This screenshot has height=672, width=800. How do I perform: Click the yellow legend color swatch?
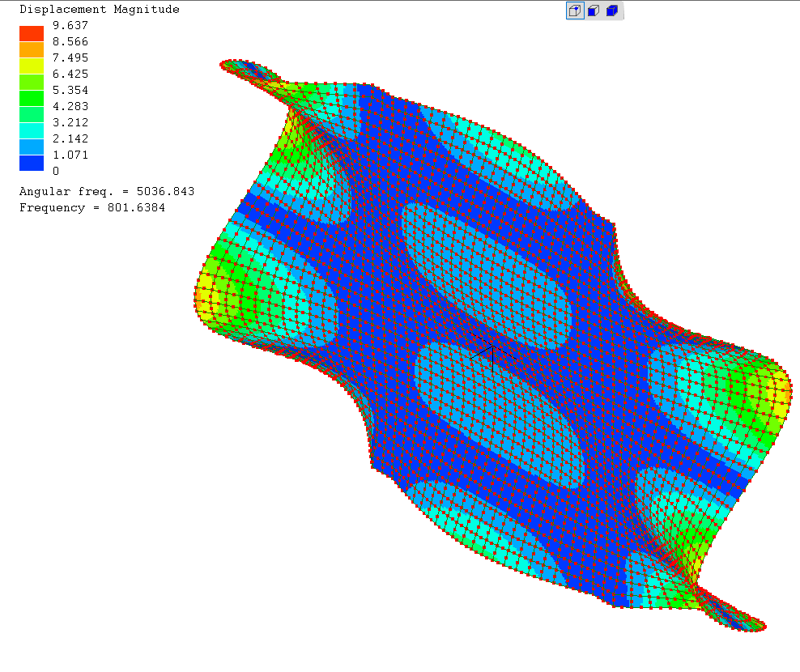(x=32, y=66)
